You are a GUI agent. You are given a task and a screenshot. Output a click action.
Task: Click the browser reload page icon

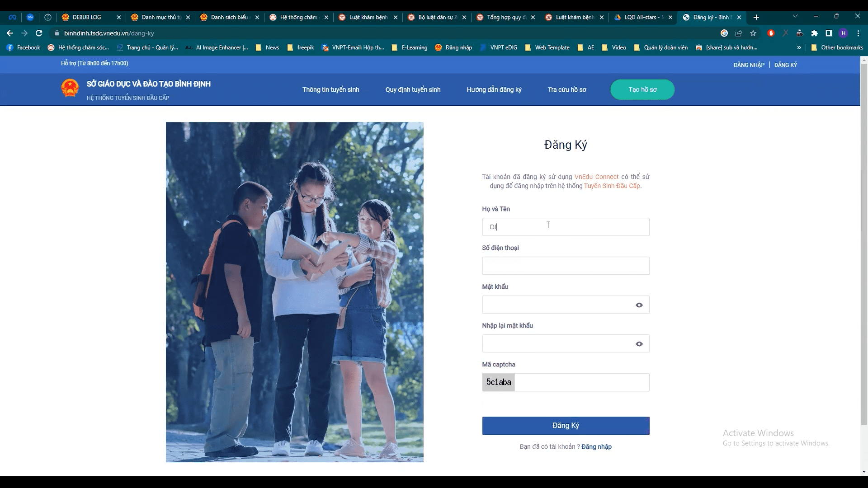(x=39, y=33)
